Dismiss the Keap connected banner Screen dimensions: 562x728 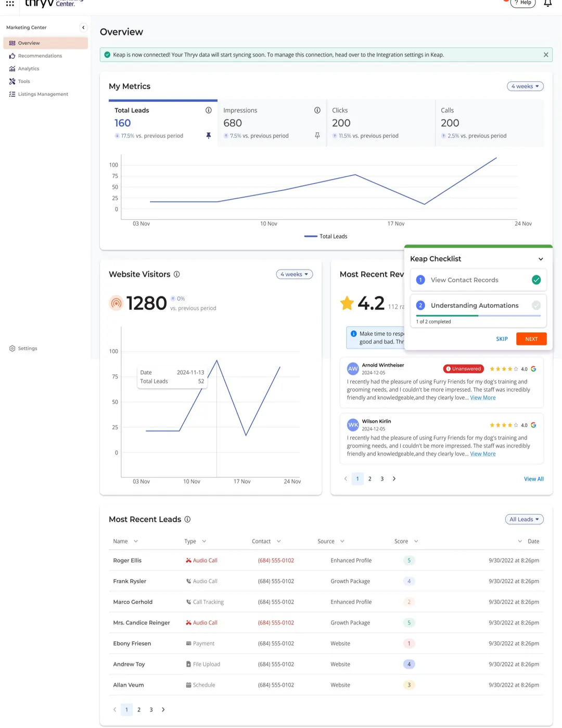point(546,55)
